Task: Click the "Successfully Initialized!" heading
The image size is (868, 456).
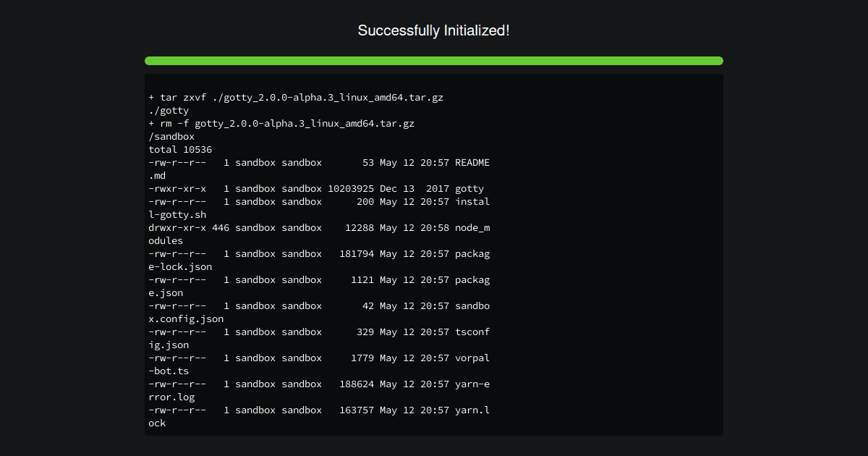Action: coord(434,30)
